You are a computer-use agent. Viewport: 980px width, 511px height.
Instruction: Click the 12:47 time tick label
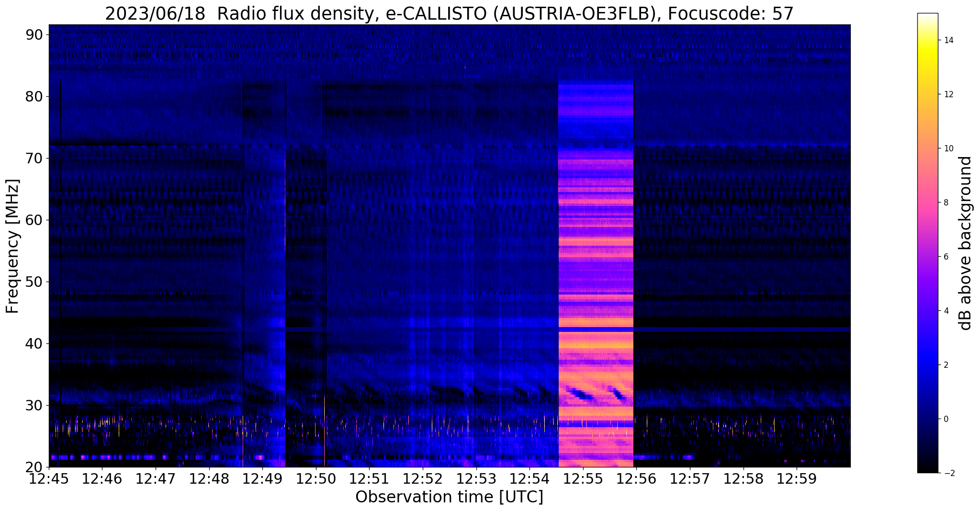point(156,479)
